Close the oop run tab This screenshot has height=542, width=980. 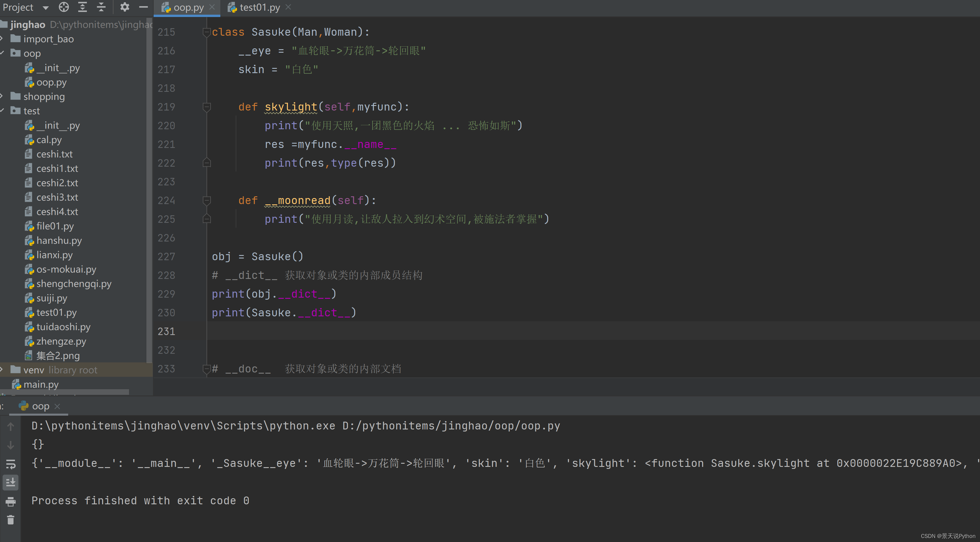58,406
